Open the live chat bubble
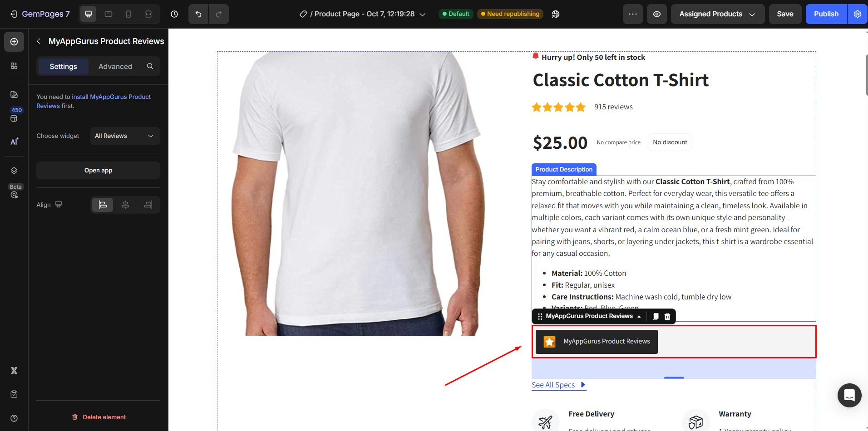 (849, 395)
